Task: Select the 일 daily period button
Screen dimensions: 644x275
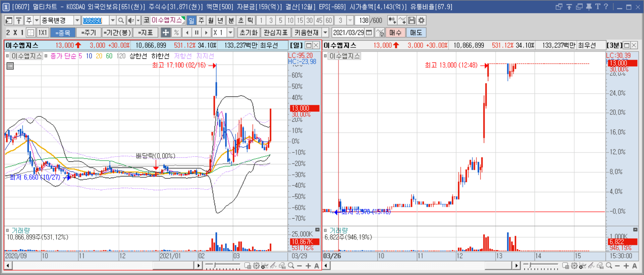Action: (191, 20)
